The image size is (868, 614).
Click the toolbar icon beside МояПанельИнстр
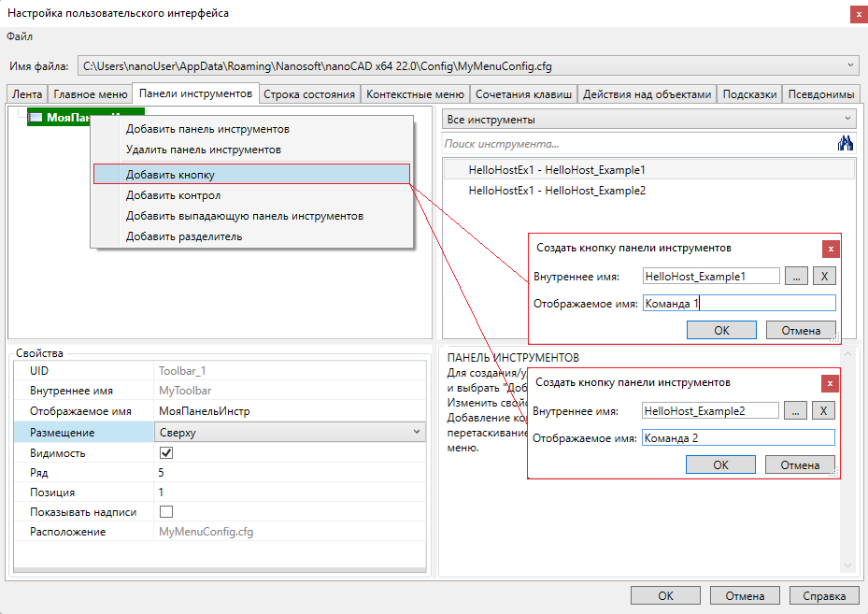point(36,118)
